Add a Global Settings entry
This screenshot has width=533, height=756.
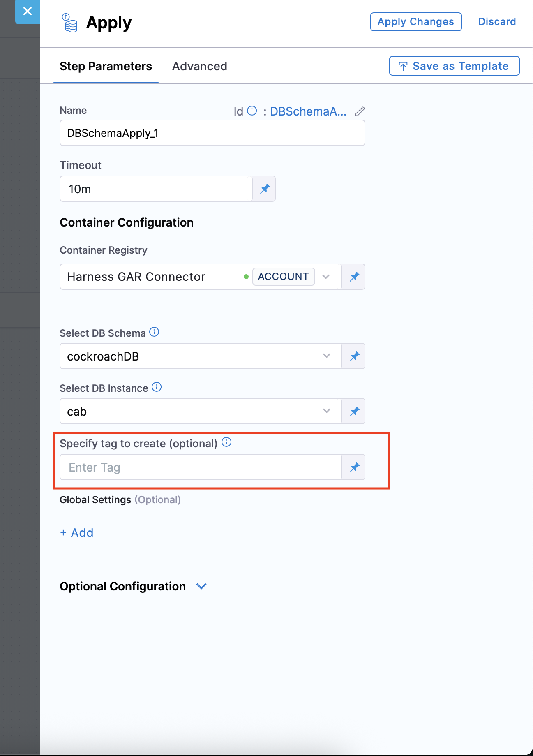click(x=77, y=533)
